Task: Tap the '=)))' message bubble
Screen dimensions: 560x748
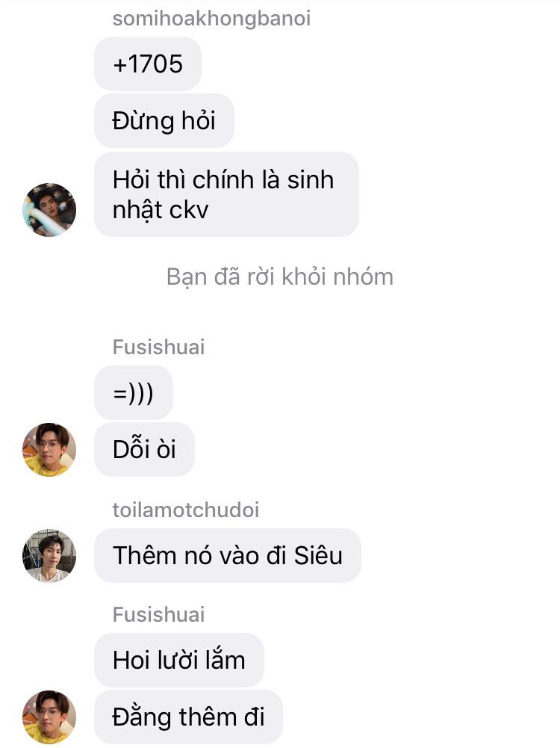Action: (x=134, y=393)
